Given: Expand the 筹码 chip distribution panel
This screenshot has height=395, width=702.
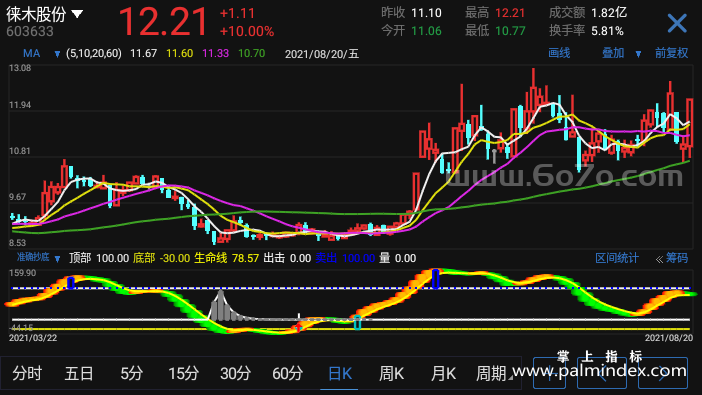Looking at the screenshot, I should [672, 258].
